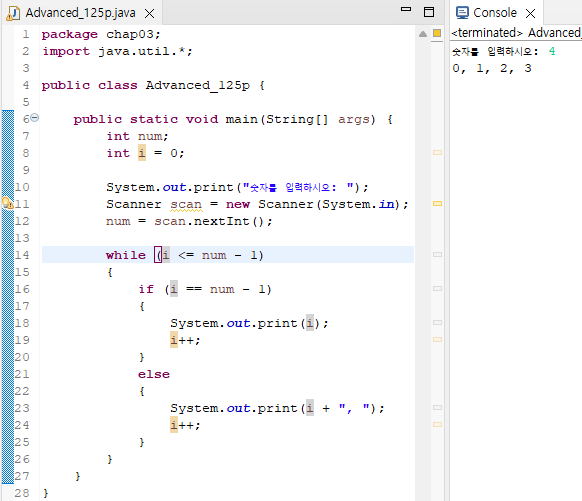Image resolution: width=582 pixels, height=501 pixels.
Task: Jump to line 16 occurrence marker in overview ruler
Action: (x=438, y=288)
